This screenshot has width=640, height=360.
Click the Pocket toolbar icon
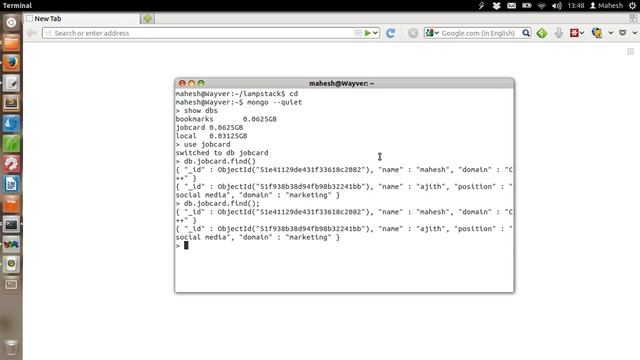(623, 33)
